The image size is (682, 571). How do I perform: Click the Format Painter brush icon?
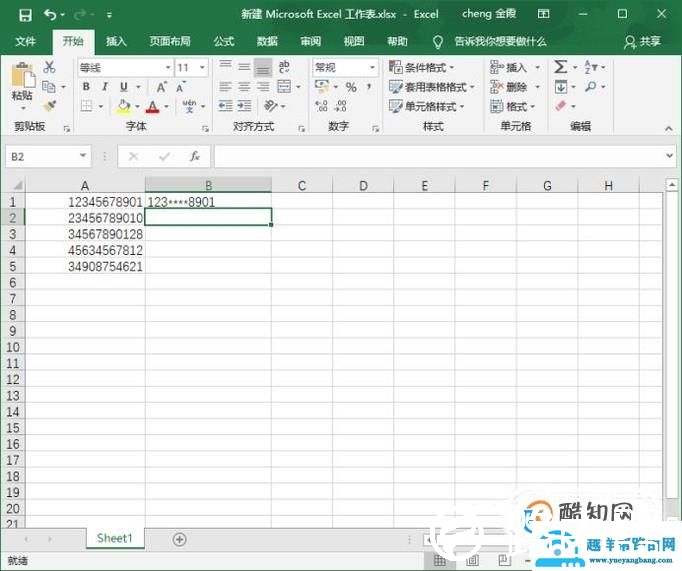point(50,106)
